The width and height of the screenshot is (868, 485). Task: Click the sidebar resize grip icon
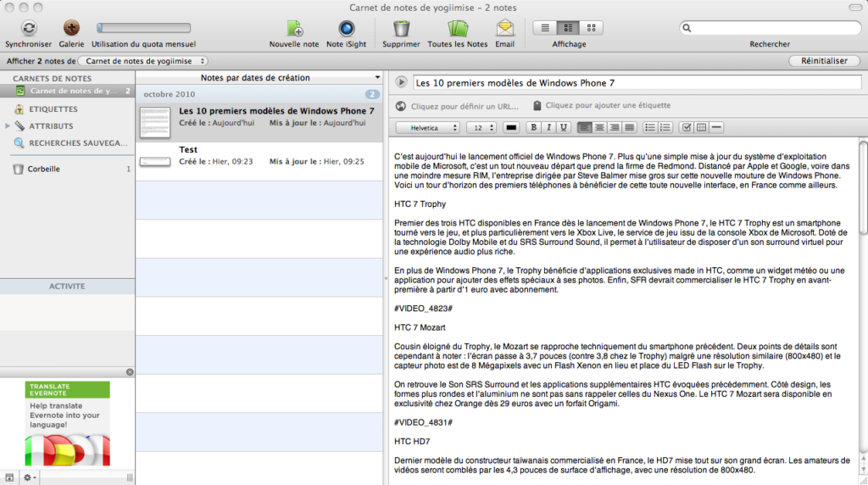pos(130,477)
